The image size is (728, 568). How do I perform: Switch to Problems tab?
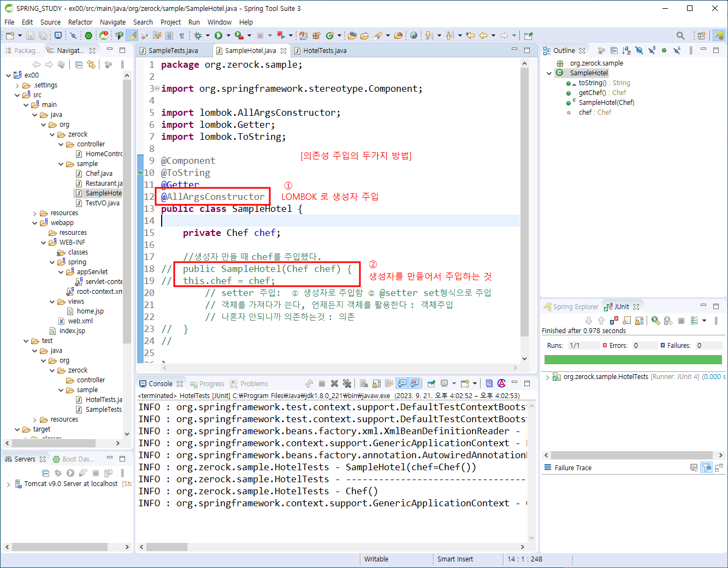tap(249, 384)
